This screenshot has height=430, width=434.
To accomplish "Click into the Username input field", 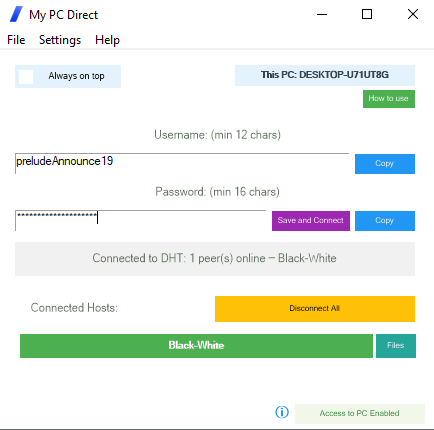I will click(x=182, y=163).
